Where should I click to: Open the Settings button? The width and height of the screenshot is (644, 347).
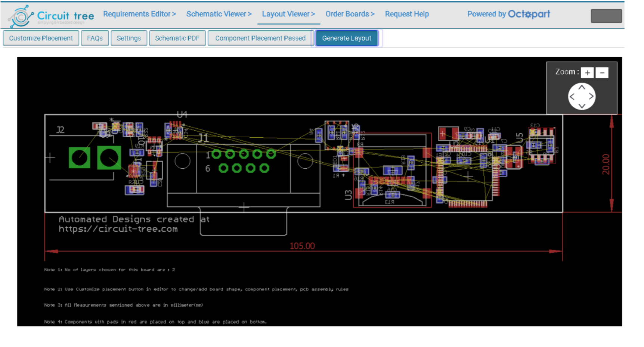tap(129, 38)
